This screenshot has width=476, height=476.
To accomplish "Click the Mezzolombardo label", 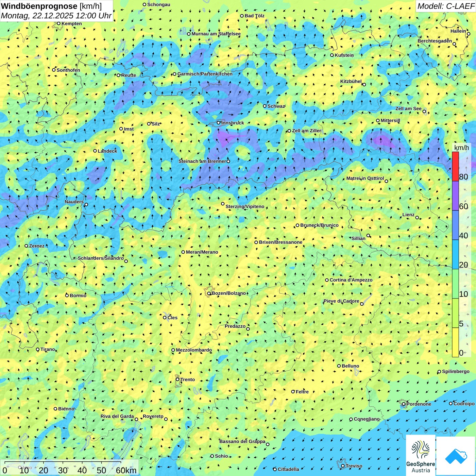I will (x=194, y=350).
